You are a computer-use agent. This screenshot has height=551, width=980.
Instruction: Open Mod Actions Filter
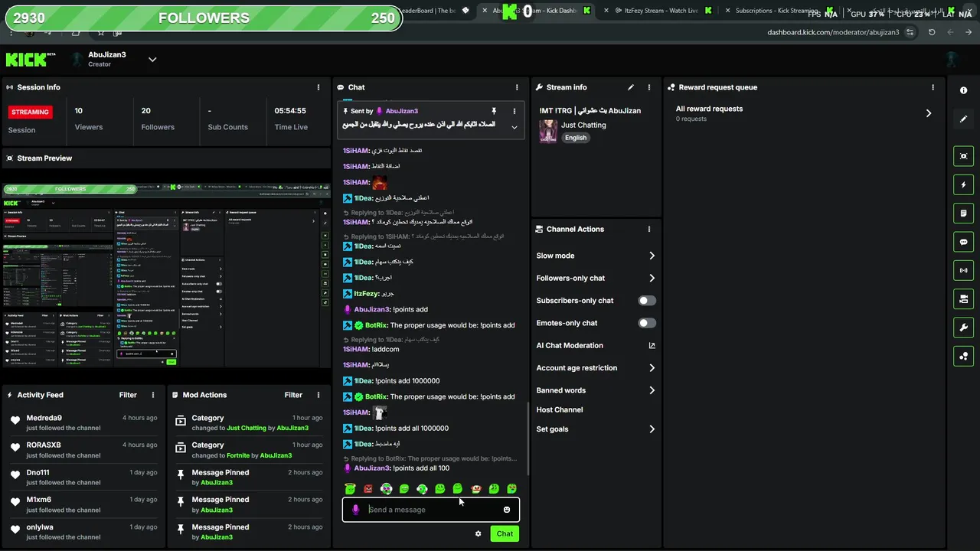[293, 395]
